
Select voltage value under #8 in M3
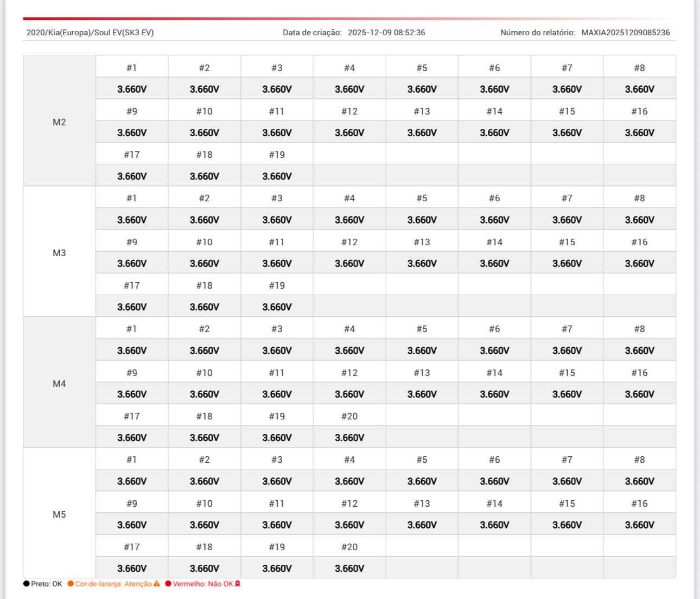(x=639, y=220)
